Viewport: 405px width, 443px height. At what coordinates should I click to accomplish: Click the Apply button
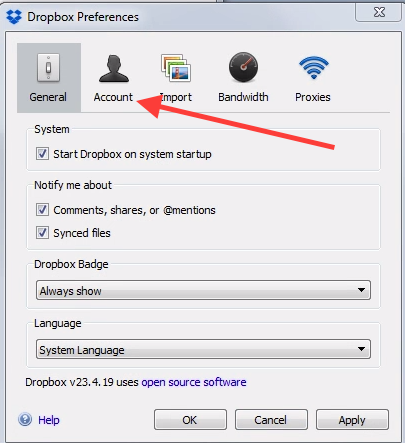pyautogui.click(x=352, y=420)
